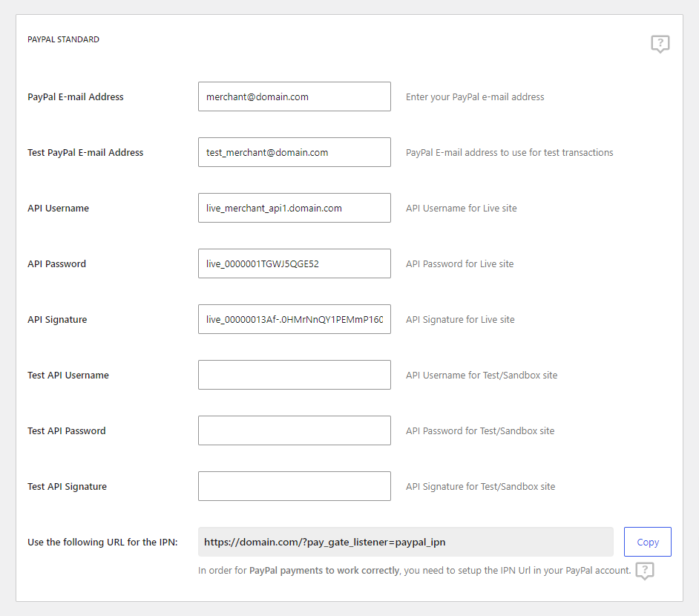Focus the empty Test API Password field
Viewport: 699px width, 616px height.
(x=295, y=431)
